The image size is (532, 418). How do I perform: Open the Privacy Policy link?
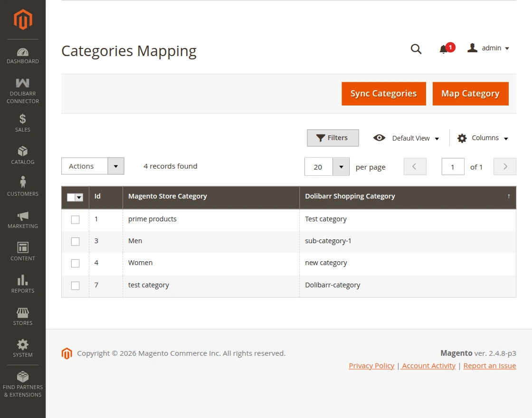371,365
